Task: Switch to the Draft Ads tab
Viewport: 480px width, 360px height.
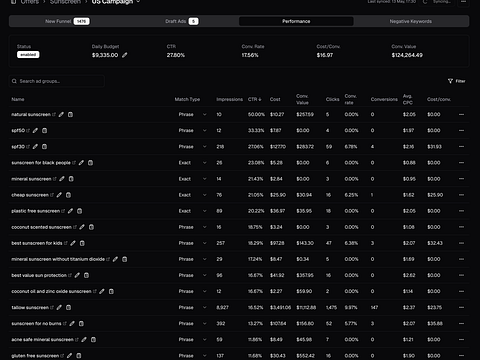Action: click(182, 21)
